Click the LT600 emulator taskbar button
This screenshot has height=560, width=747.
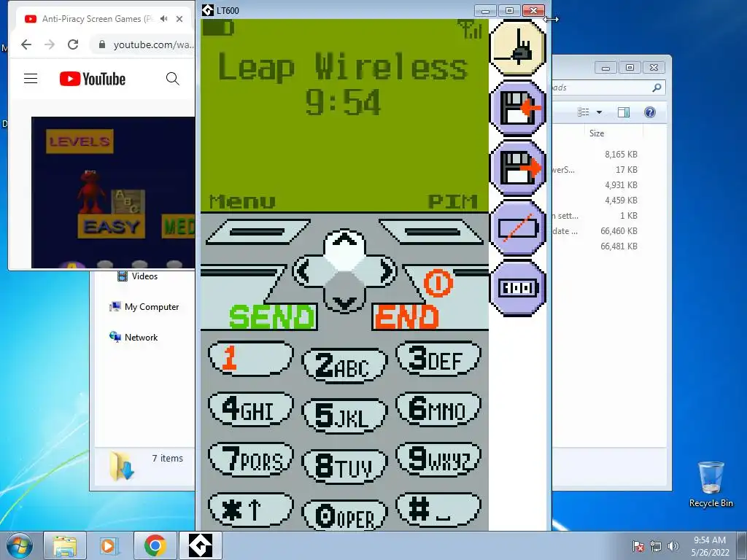[200, 545]
